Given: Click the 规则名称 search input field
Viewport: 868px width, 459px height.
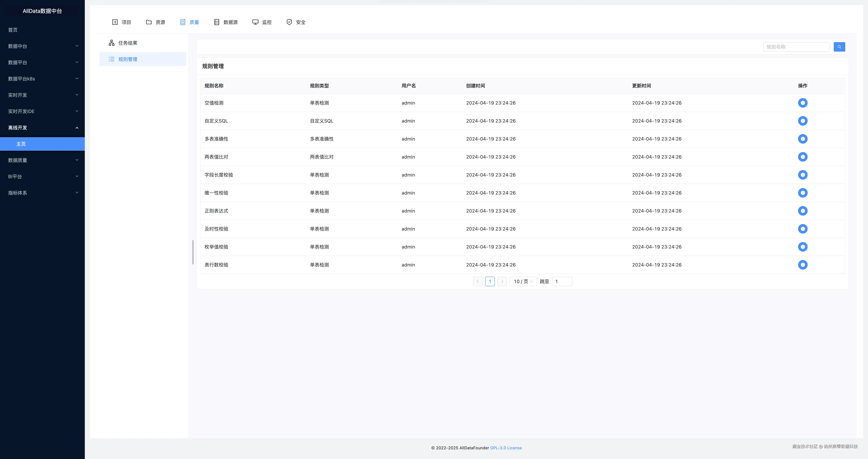Looking at the screenshot, I should click(x=796, y=47).
